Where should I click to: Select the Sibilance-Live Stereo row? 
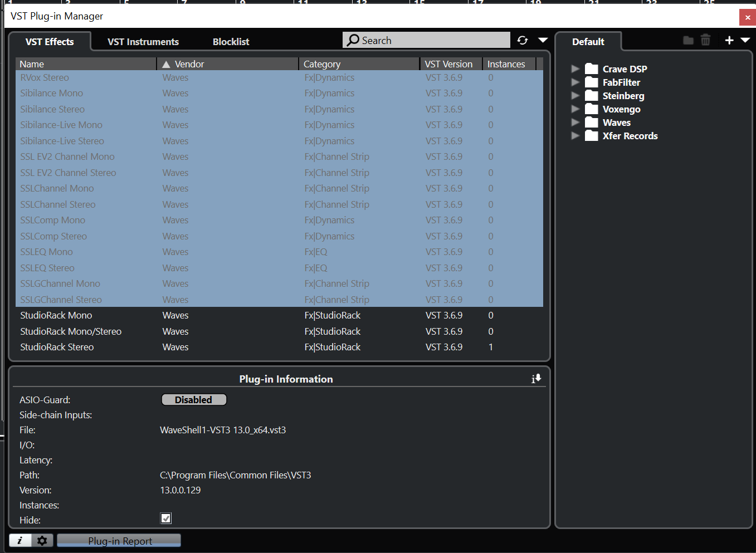[x=279, y=141]
